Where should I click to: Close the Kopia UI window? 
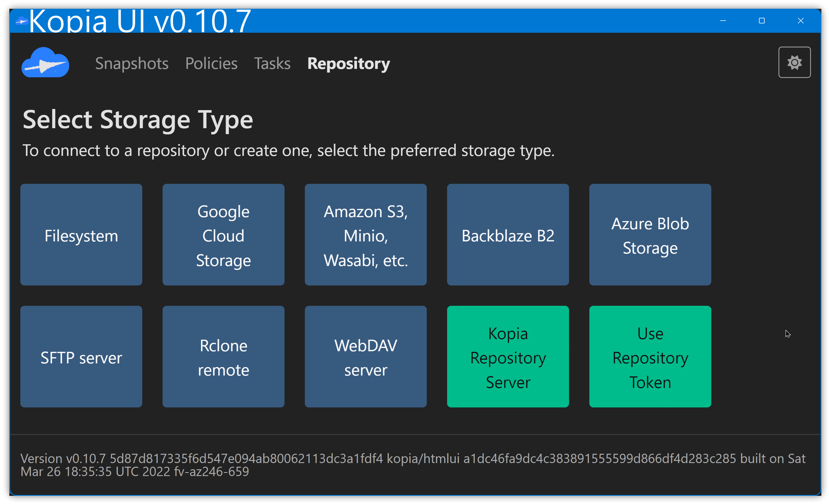click(800, 21)
